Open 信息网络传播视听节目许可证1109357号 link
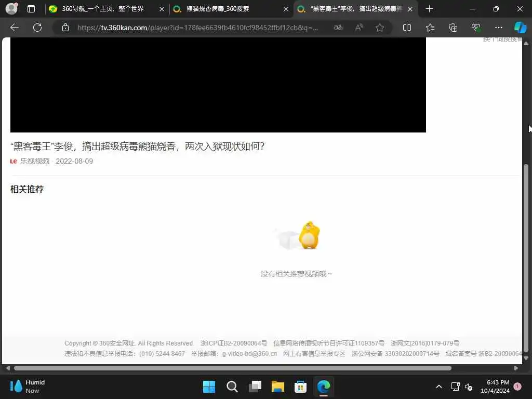Image resolution: width=532 pixels, height=399 pixels. [329, 343]
